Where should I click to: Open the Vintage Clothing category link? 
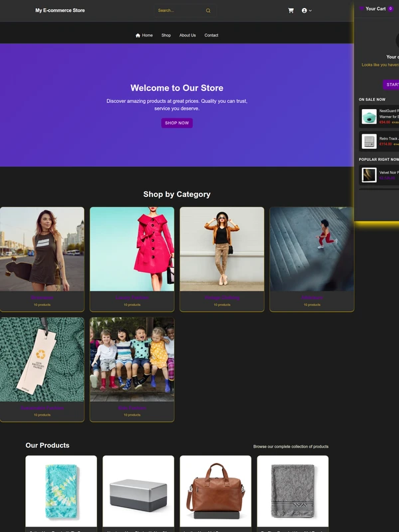pos(222,297)
